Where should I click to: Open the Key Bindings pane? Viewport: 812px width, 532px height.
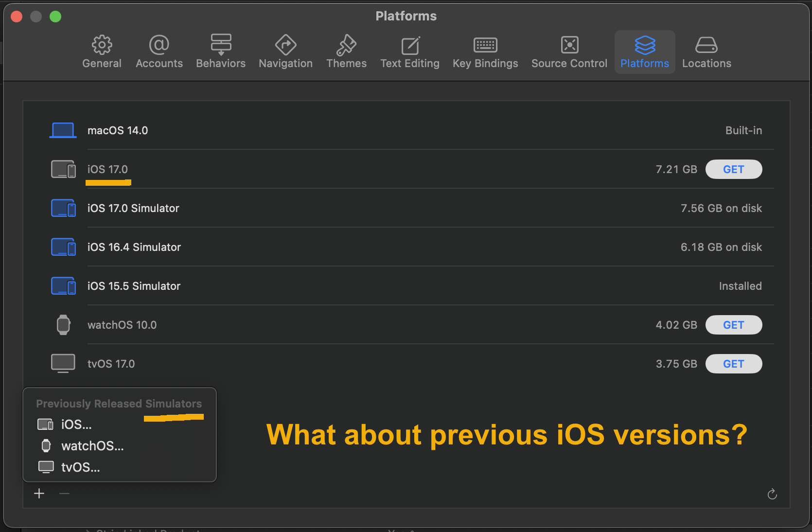point(485,51)
